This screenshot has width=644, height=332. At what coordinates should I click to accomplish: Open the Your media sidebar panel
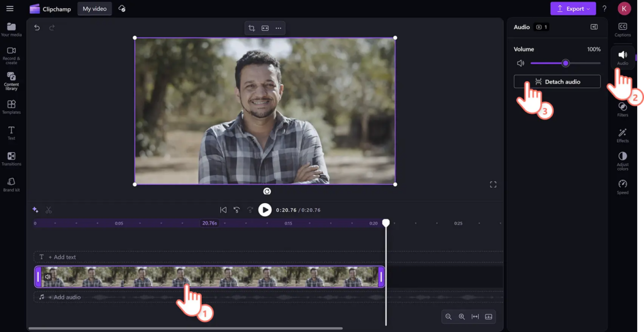tap(11, 30)
